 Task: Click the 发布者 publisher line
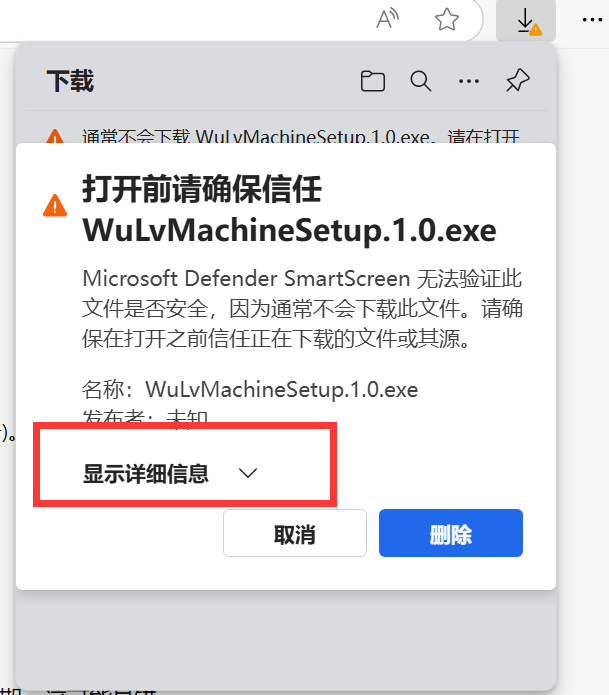145,417
